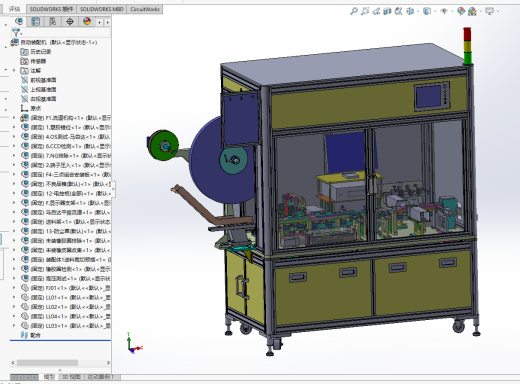
Task: Open the SOLIDWORKS MBD ribbon tab
Action: pos(102,9)
